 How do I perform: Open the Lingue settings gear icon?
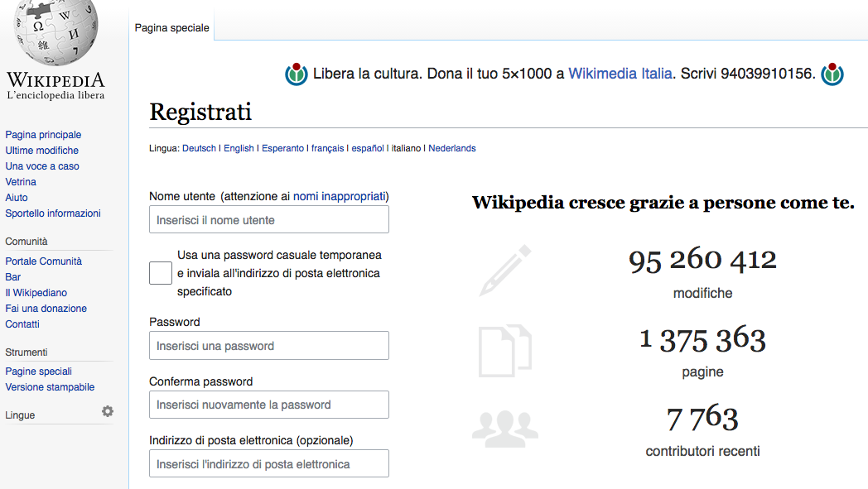pyautogui.click(x=108, y=411)
